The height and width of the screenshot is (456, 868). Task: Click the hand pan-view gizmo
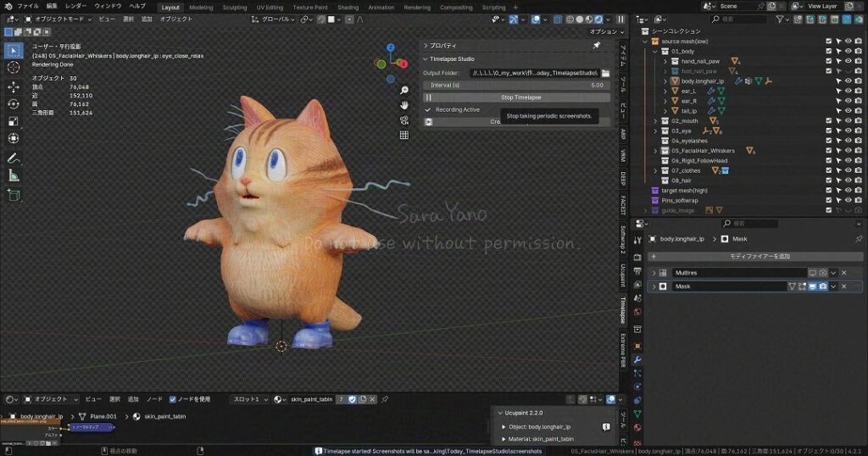(x=404, y=105)
